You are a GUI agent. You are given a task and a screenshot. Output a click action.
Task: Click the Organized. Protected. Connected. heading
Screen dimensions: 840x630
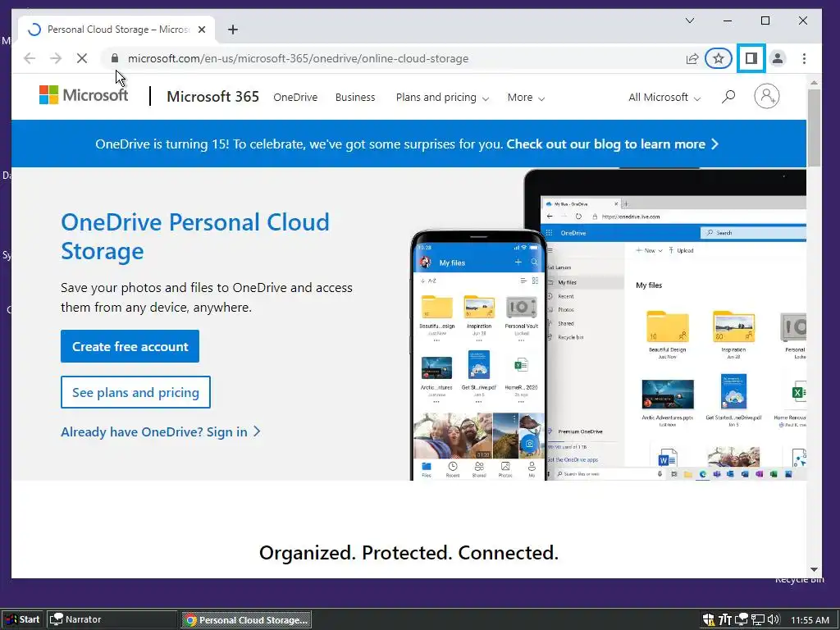pos(409,552)
